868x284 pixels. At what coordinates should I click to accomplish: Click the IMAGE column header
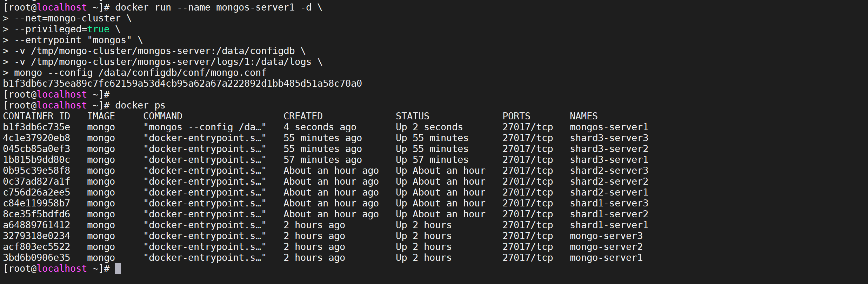tap(101, 116)
